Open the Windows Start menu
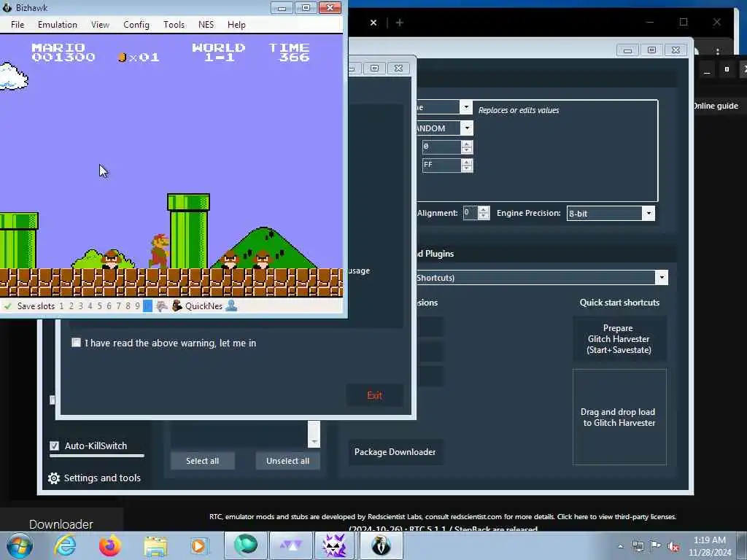This screenshot has width=747, height=560. point(19,545)
